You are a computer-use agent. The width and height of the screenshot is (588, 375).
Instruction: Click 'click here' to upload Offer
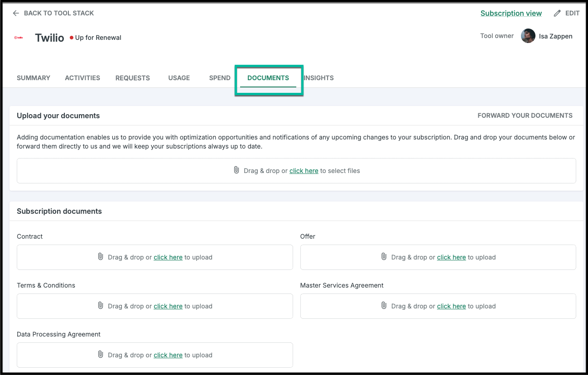(452, 257)
